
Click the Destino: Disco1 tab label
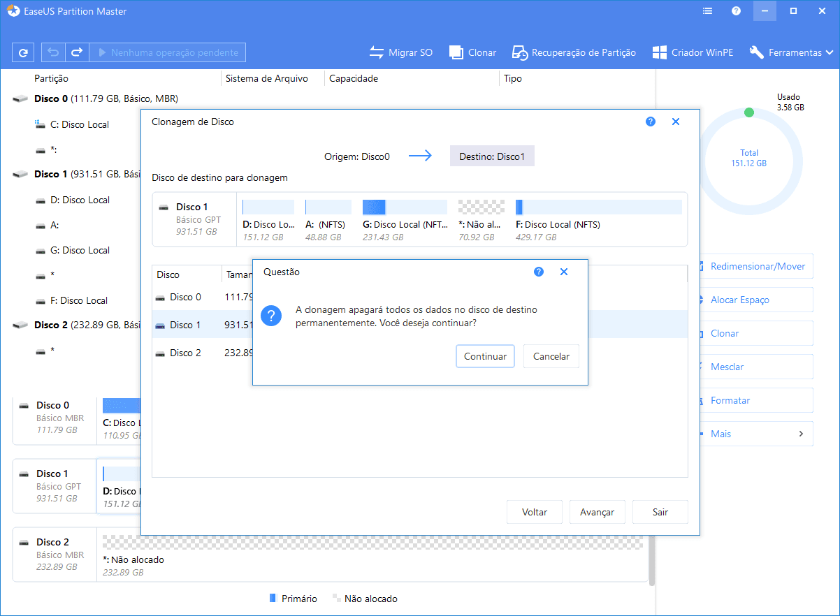492,156
